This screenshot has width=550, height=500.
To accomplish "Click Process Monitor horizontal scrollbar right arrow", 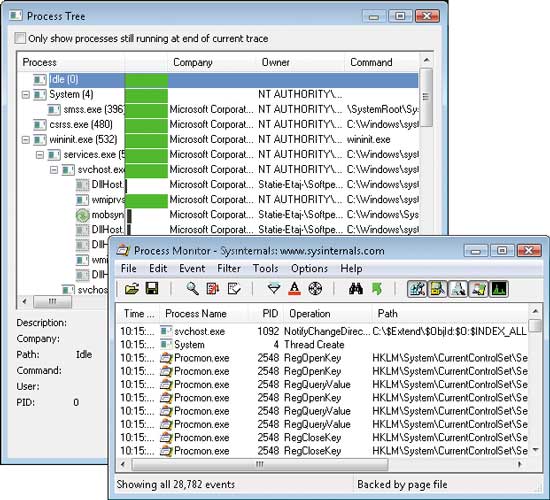I will pos(520,465).
